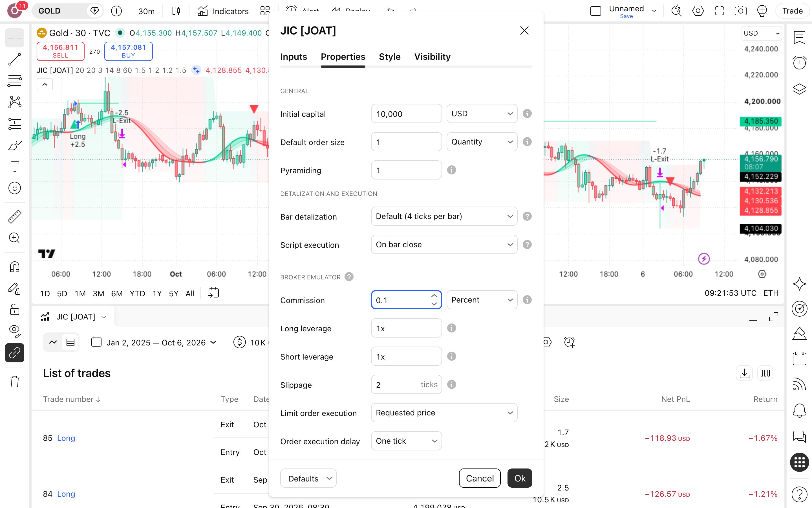Switch to the Style tab
This screenshot has width=812, height=508.
pos(390,57)
